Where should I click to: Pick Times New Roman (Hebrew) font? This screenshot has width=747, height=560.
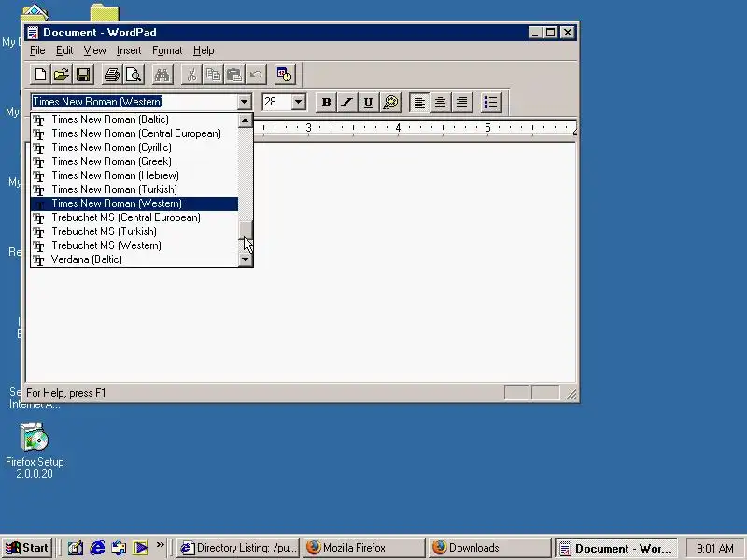pos(134,175)
